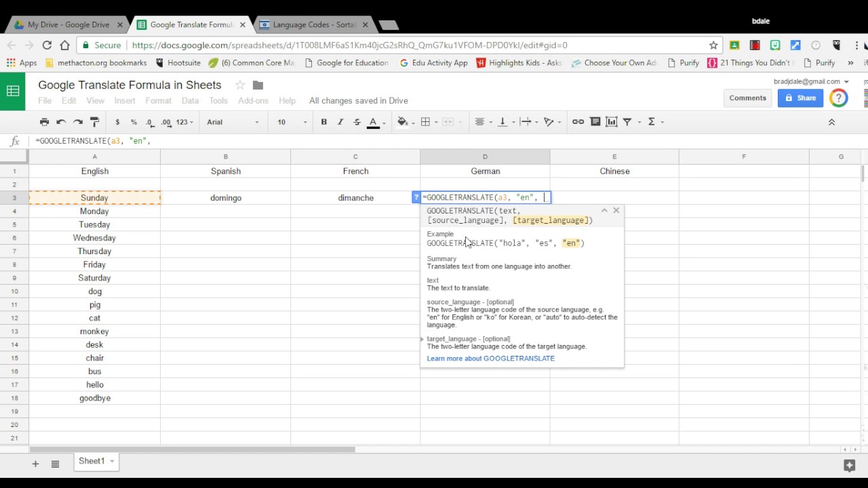The height and width of the screenshot is (488, 868).
Task: Click the Insert link icon
Action: pos(578,122)
